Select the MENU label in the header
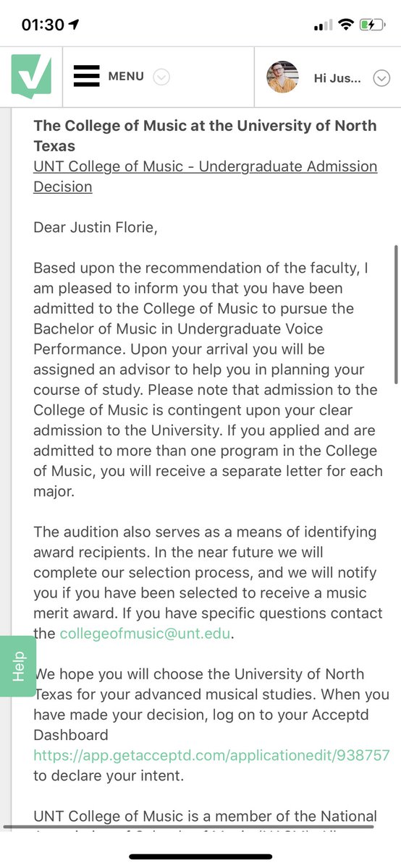The width and height of the screenshot is (401, 868). (126, 76)
